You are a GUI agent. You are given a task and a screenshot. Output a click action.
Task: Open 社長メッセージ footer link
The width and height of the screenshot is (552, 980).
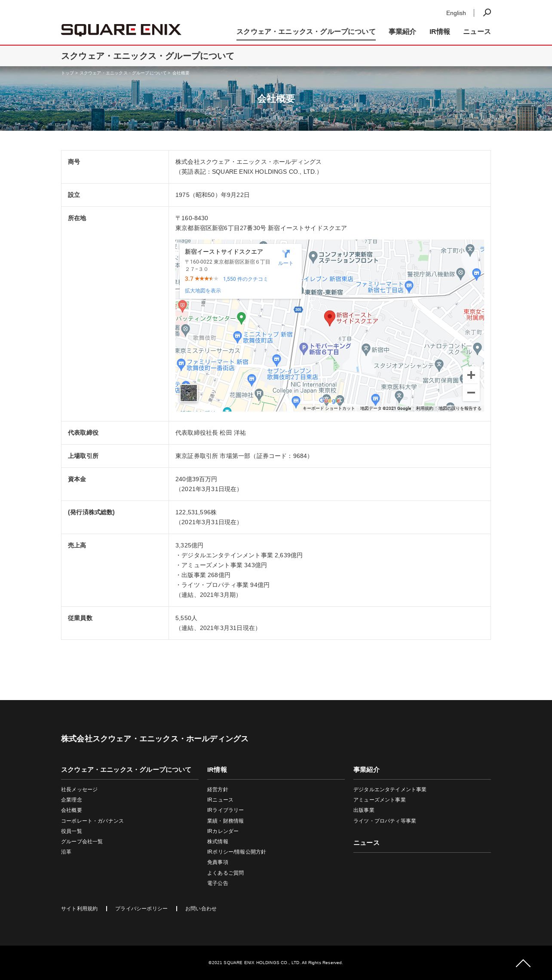[x=79, y=790]
